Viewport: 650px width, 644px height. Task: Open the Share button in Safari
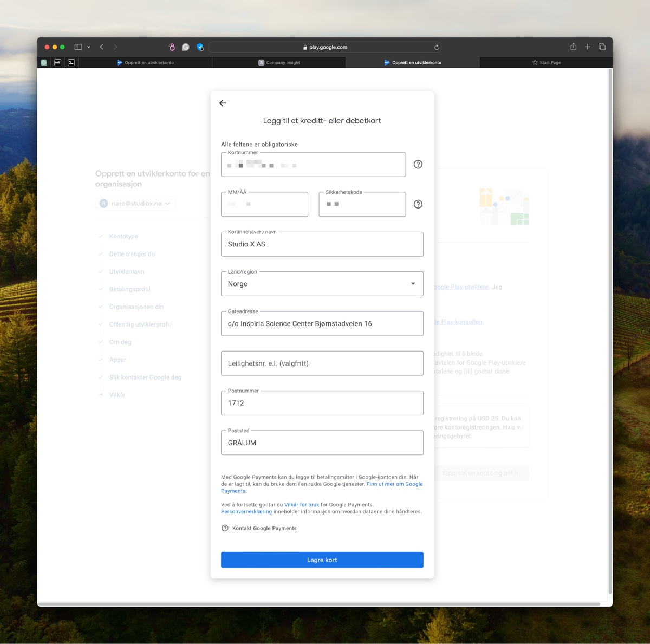[574, 47]
